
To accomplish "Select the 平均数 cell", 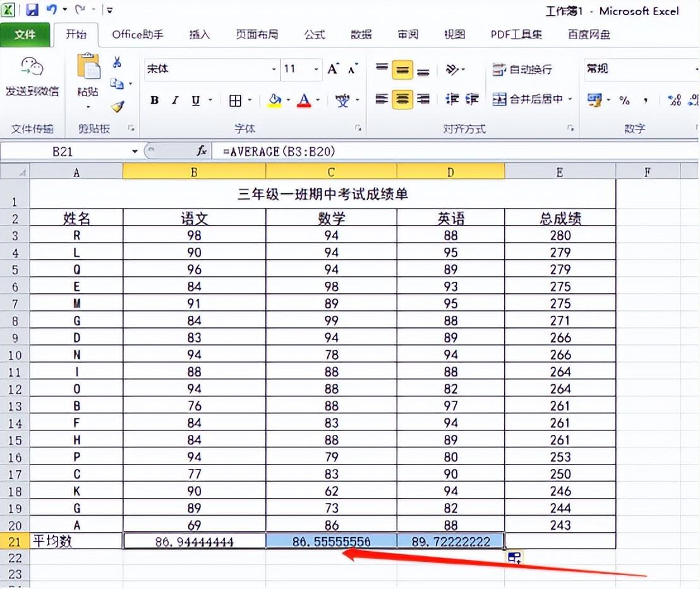I will point(76,541).
